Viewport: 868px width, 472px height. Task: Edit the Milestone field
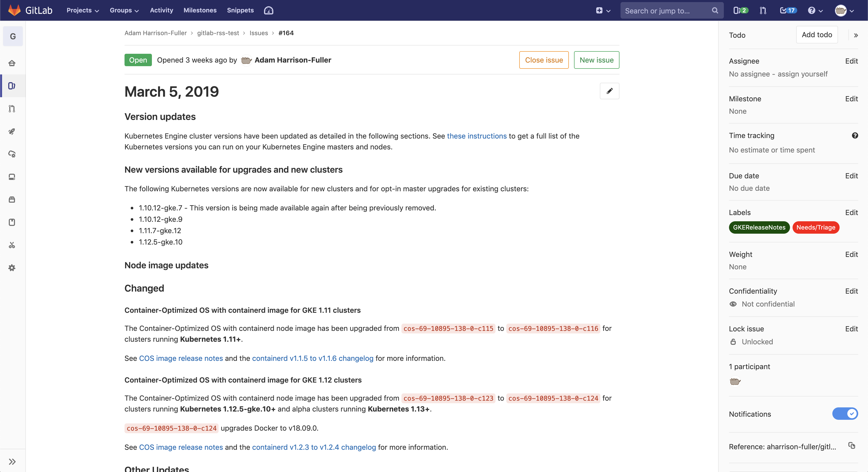coord(851,99)
